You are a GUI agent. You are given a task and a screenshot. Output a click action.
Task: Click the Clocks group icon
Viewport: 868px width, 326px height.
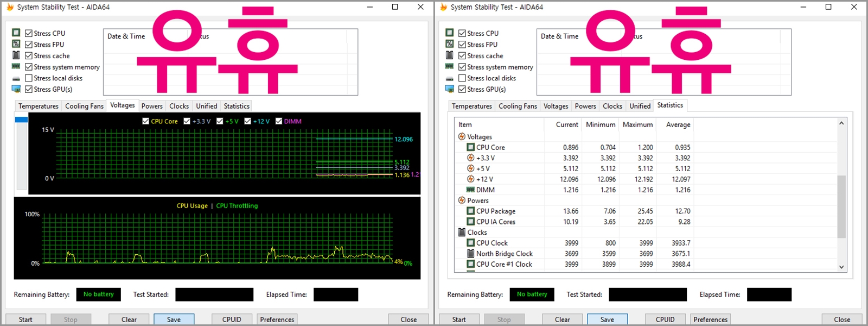point(462,232)
